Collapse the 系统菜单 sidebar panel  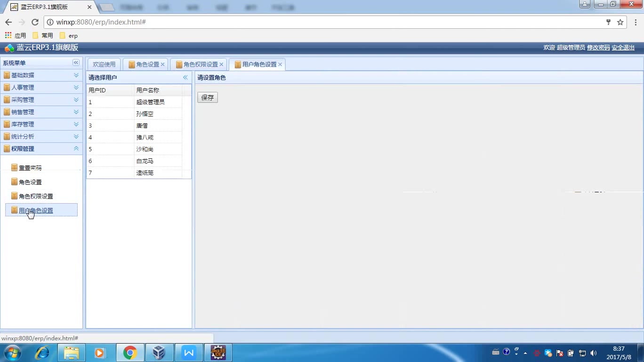pos(76,63)
